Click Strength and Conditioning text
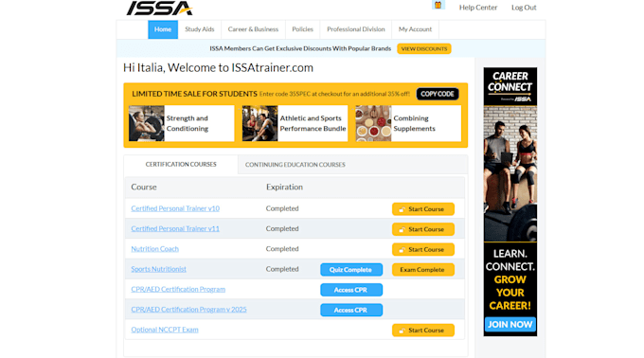Viewport: 644px width, 358px height. 188,123
